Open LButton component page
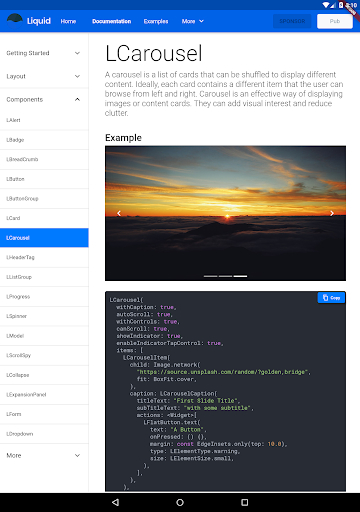The width and height of the screenshot is (360, 512). coord(44,179)
